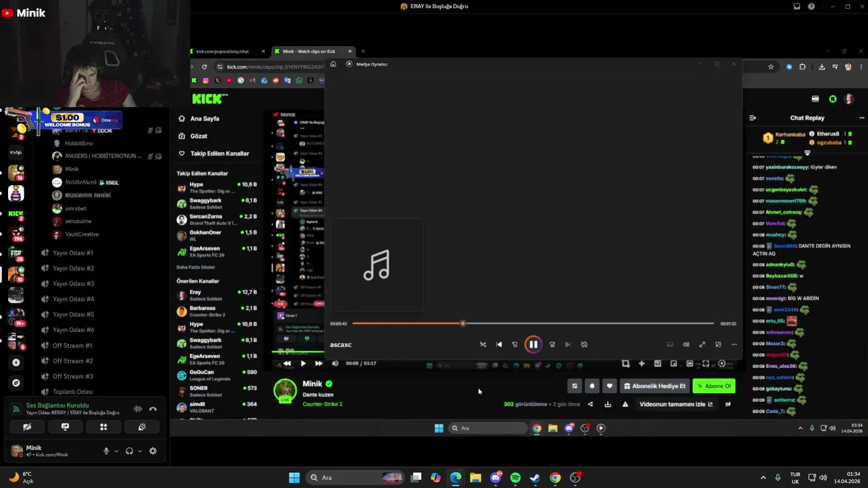868x488 pixels.
Task: Open the SercanZurna channel
Action: point(217,220)
